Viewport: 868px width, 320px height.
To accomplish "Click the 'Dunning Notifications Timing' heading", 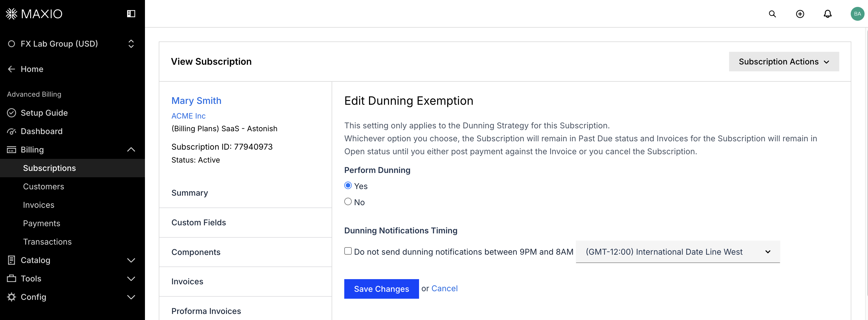I will [x=401, y=231].
